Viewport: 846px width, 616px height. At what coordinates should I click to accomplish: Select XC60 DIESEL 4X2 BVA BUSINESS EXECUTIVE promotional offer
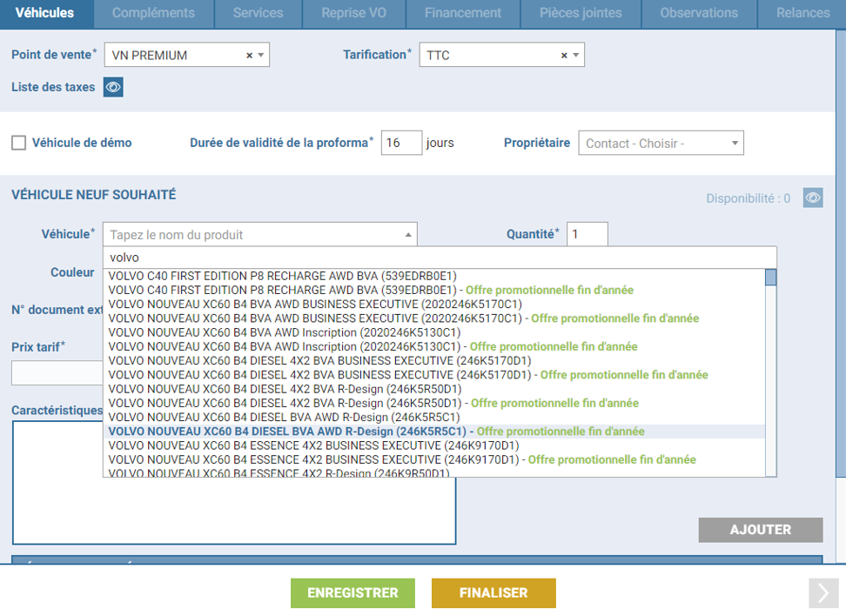[x=434, y=375]
